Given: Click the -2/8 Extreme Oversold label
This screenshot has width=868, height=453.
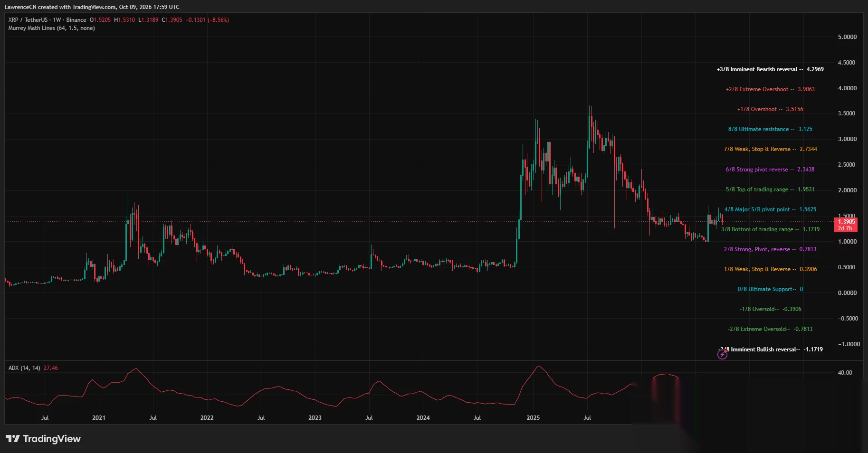Looking at the screenshot, I should pyautogui.click(x=770, y=329).
